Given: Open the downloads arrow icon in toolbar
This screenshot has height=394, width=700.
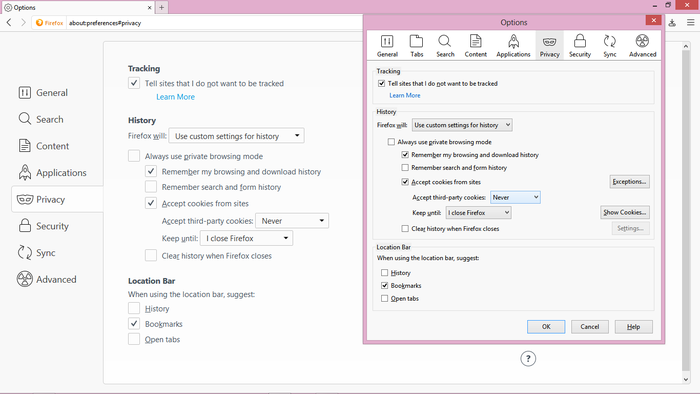Looking at the screenshot, I should click(672, 22).
